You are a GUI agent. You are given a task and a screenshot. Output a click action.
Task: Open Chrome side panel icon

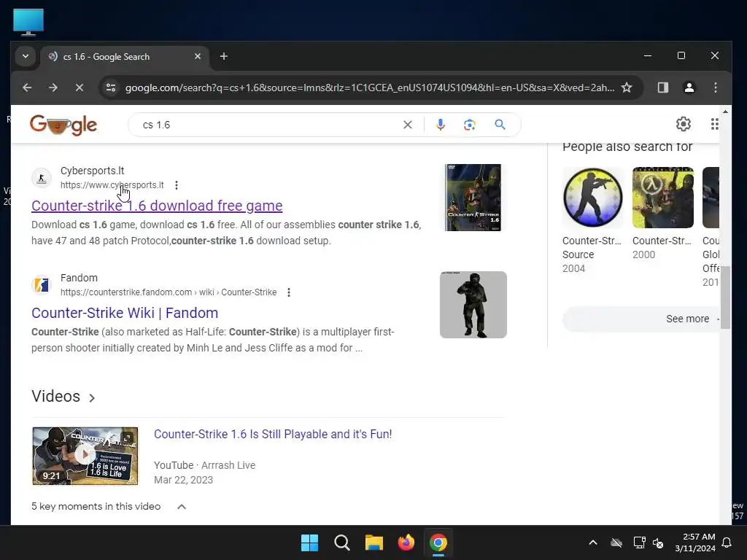point(662,87)
